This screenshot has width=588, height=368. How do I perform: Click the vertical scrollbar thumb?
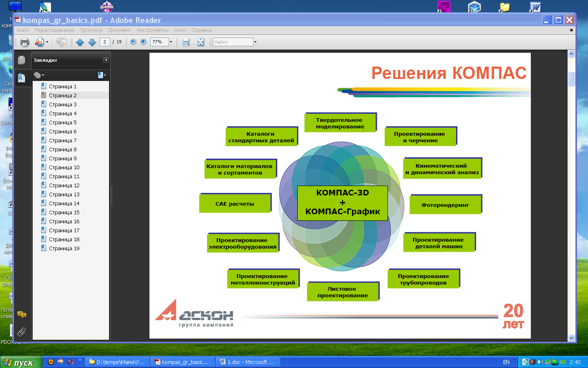[x=571, y=79]
